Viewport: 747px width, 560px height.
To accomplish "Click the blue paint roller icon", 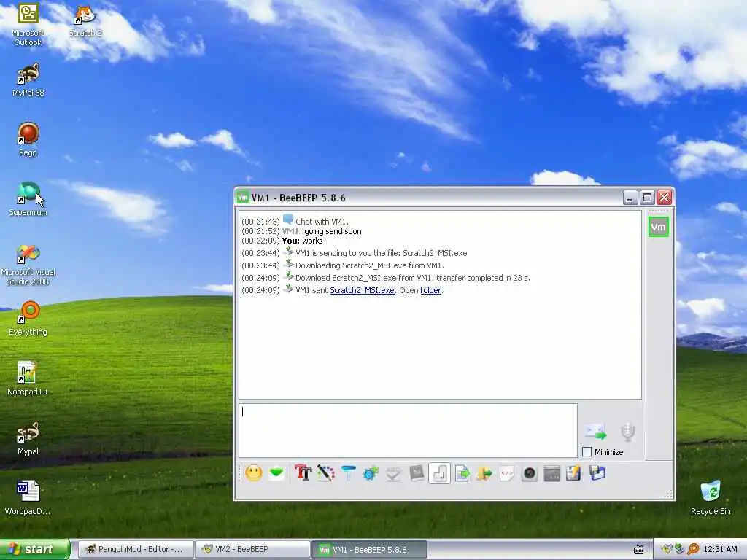I will pos(348,473).
